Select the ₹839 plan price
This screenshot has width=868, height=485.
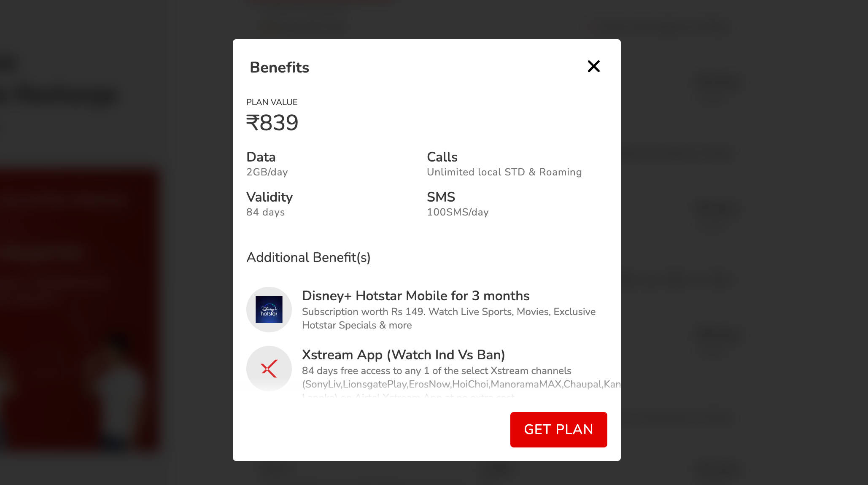click(272, 123)
